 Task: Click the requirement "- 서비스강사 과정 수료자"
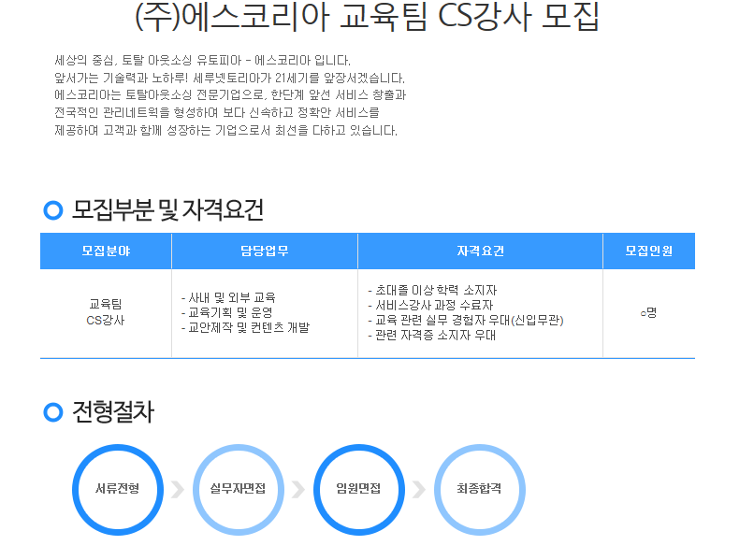tap(430, 305)
